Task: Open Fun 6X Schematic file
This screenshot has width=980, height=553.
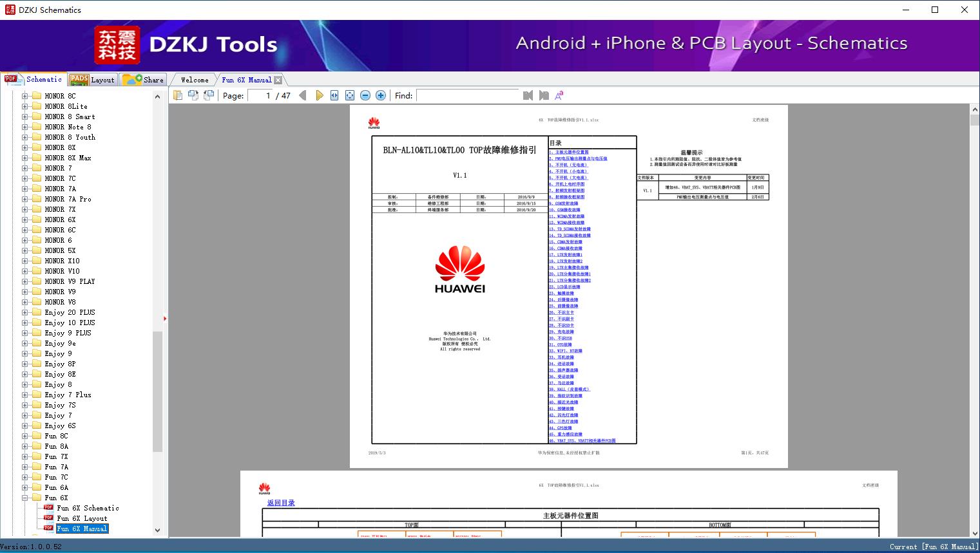Action: coord(88,508)
